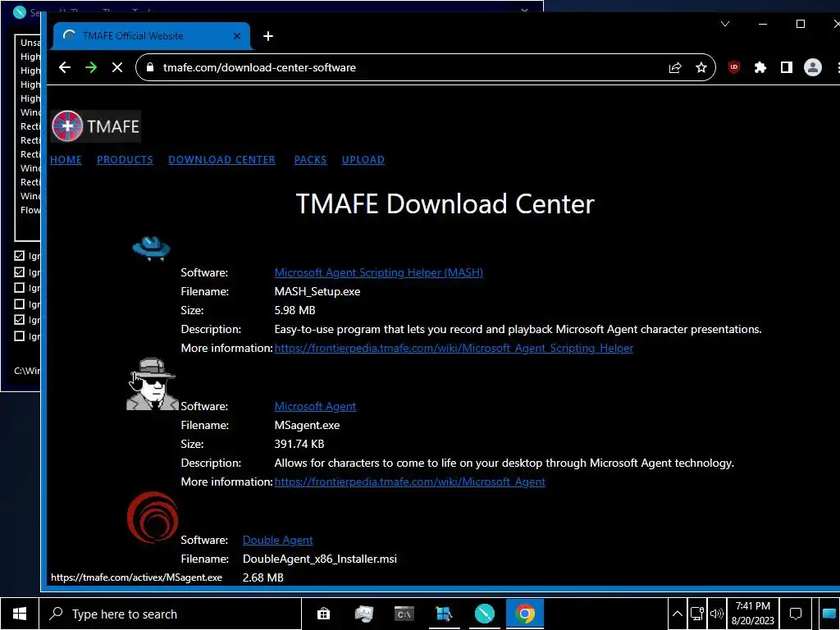Viewport: 840px width, 630px height.
Task: Toggle the first checked Ign checkbox in the background window
Action: pyautogui.click(x=20, y=256)
